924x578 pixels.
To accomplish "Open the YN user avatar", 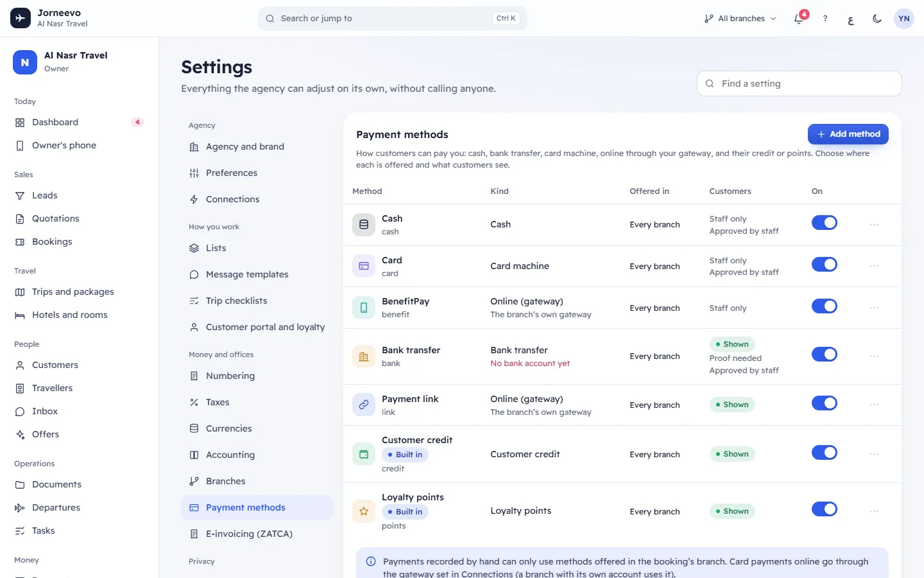I will pyautogui.click(x=904, y=19).
